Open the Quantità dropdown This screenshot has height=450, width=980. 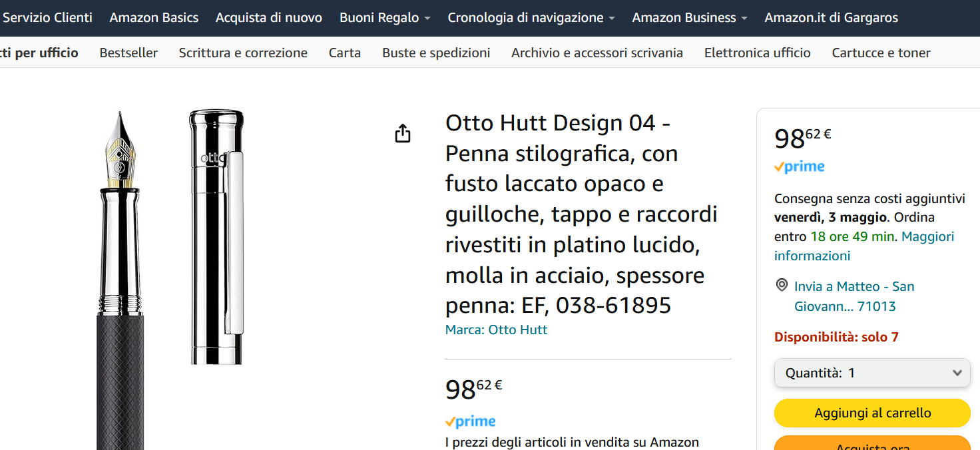pos(872,373)
